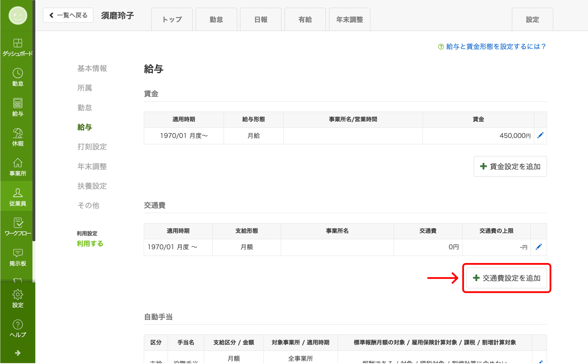Screen dimensions: 588x364
Task: Switch to the 有給 tab
Action: pos(305,20)
